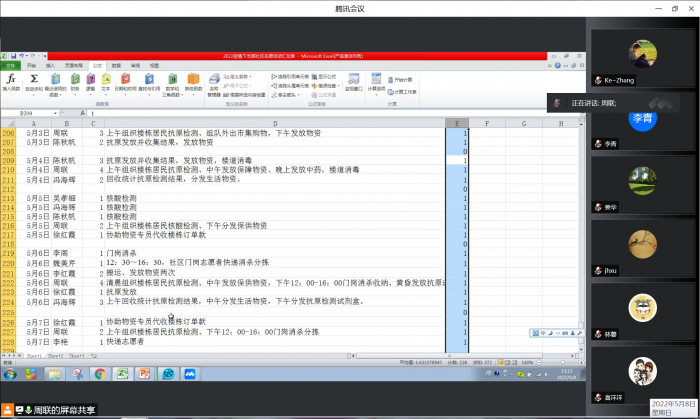This screenshot has height=419, width=700.
Task: Click the vertical scrollbar down arrow
Action: pyautogui.click(x=581, y=349)
